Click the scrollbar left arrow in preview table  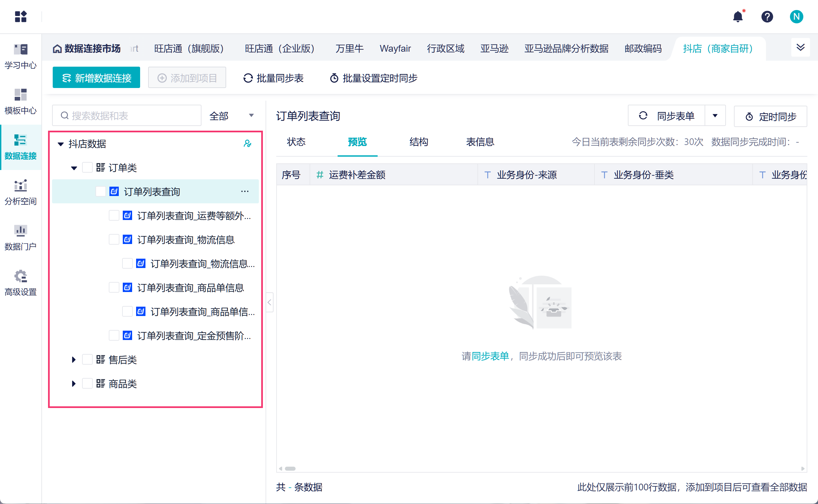(281, 468)
